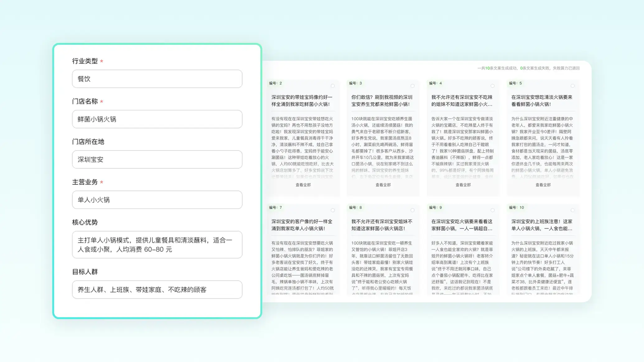644x362 pixels.
Task: Select the radio circle on card 编号 7
Action: pos(333,210)
